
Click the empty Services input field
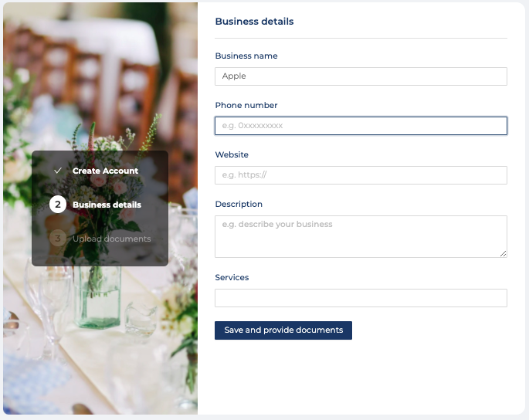[x=361, y=298]
